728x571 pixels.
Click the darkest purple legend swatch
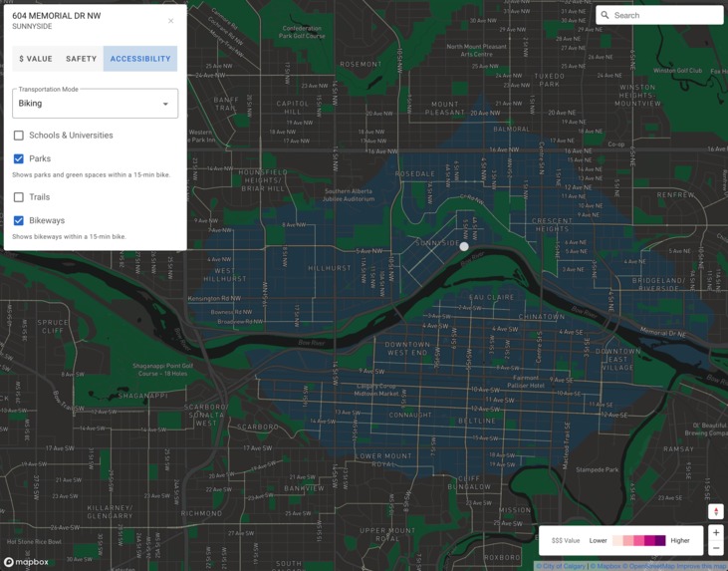[660, 540]
